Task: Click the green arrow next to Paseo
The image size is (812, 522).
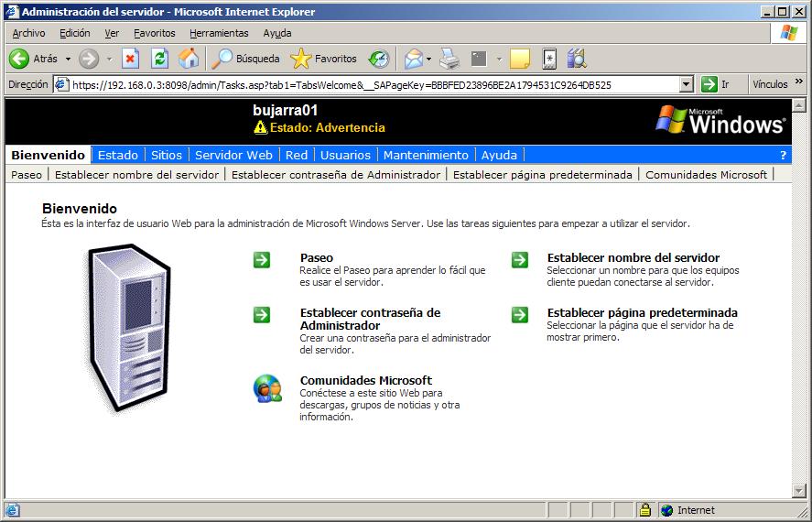Action: coord(262,259)
